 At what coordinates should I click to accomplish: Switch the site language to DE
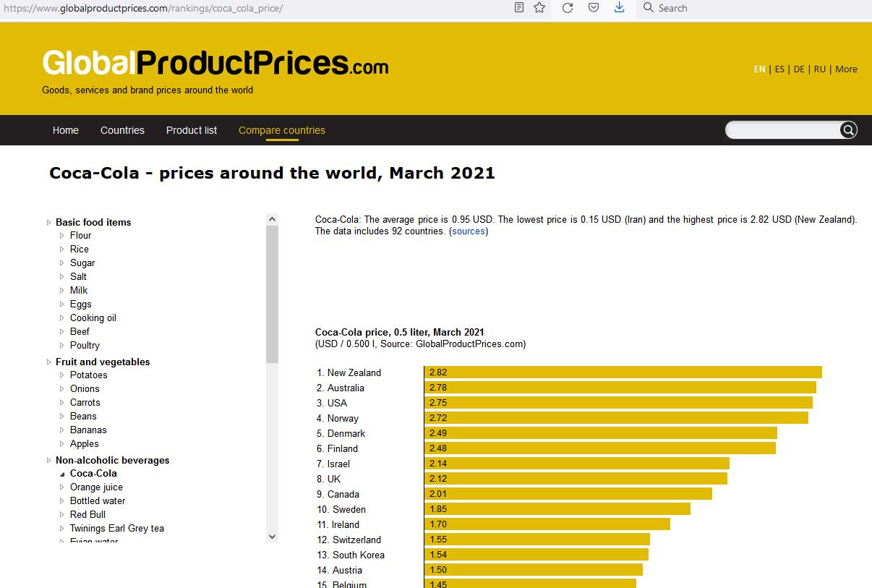click(x=799, y=69)
